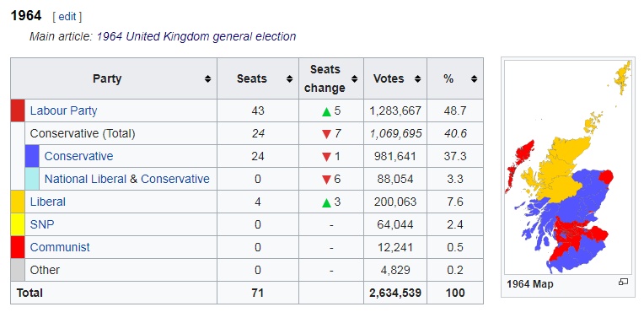Click the green up arrow beside Labour's 5

coord(326,111)
